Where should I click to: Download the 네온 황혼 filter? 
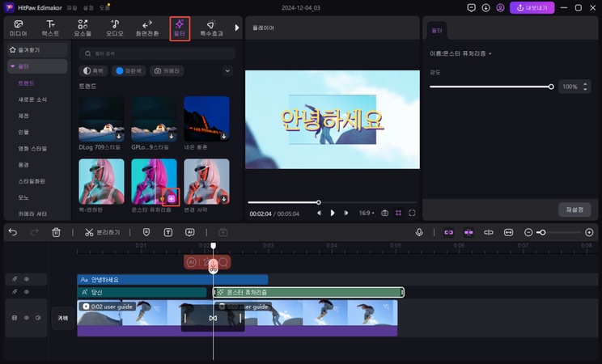click(x=224, y=136)
